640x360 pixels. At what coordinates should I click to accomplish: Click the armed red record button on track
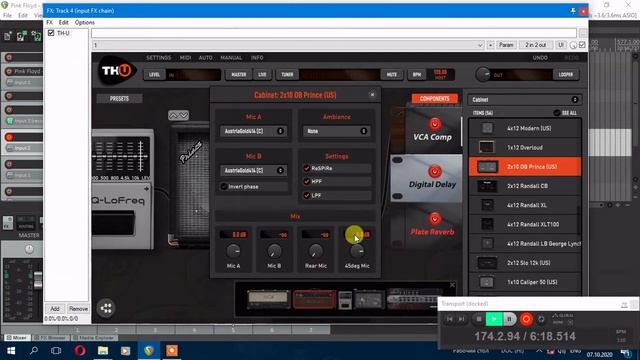tap(9, 137)
